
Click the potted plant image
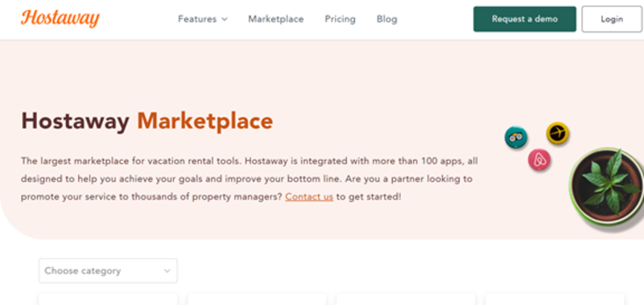(x=606, y=188)
